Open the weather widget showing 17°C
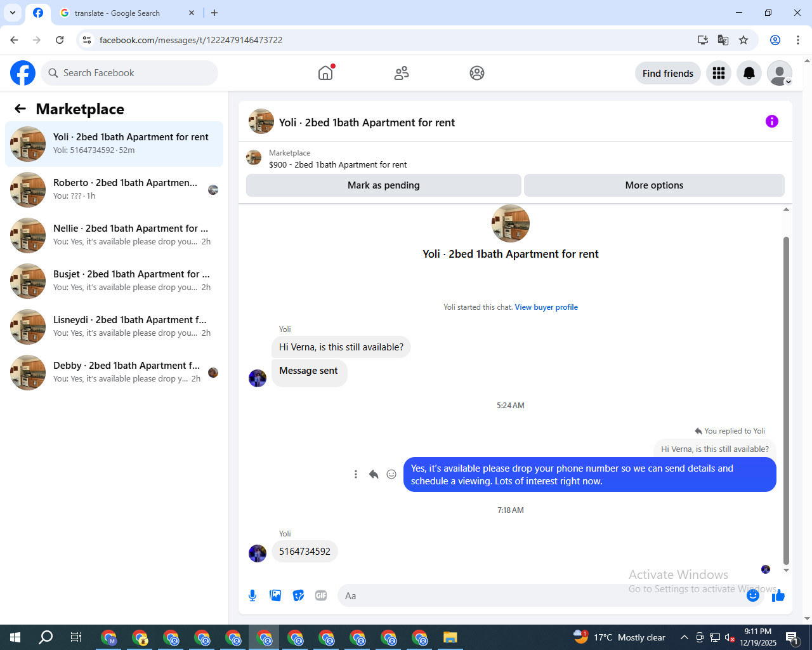The width and height of the screenshot is (812, 650). click(619, 637)
